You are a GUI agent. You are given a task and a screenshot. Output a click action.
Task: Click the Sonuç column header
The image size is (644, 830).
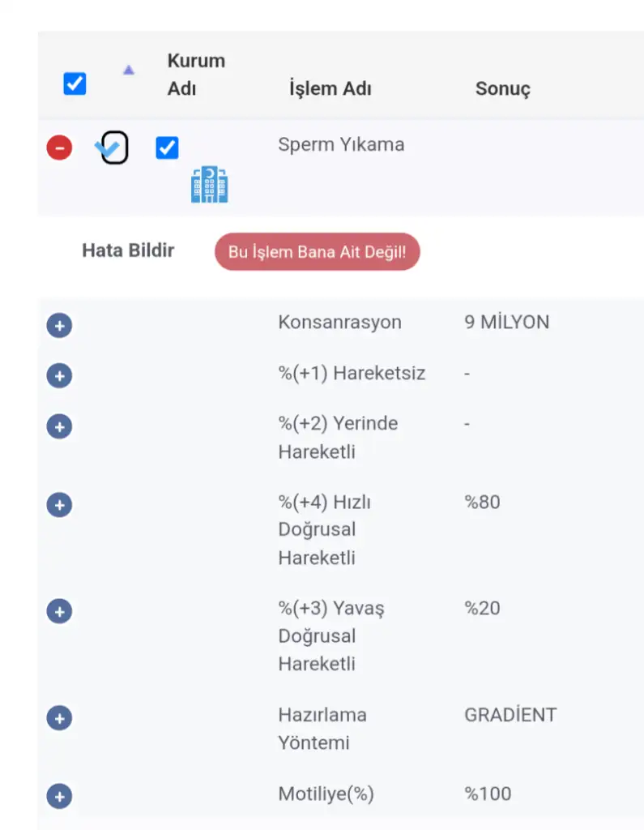(x=503, y=88)
